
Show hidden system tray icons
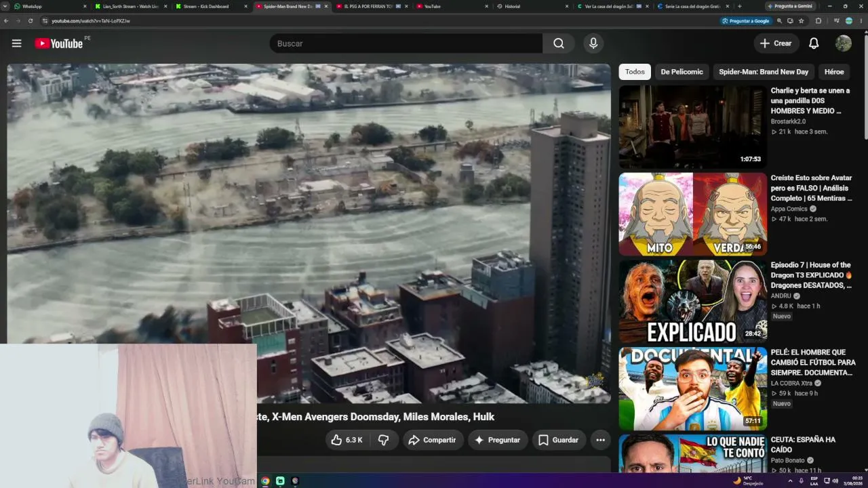tap(790, 481)
